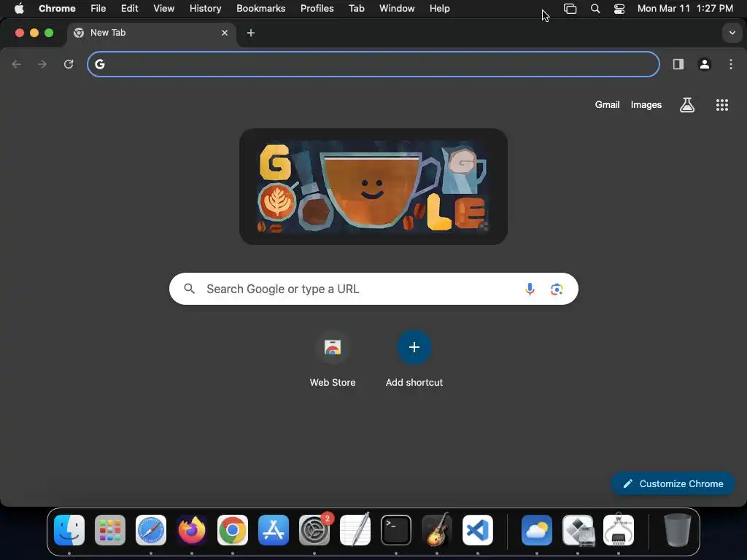Click the Chrome icon in Dock

tap(233, 530)
